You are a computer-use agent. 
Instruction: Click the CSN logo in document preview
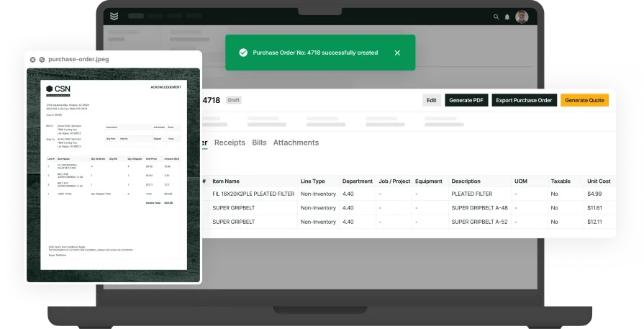(58, 89)
